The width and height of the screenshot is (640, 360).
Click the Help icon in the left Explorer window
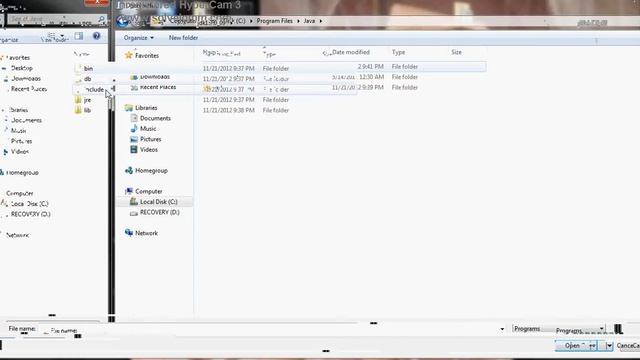click(x=96, y=36)
